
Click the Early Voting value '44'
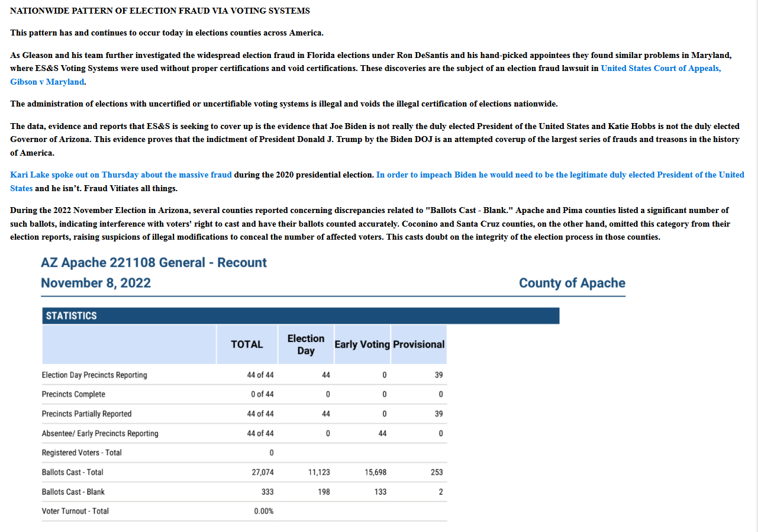382,433
